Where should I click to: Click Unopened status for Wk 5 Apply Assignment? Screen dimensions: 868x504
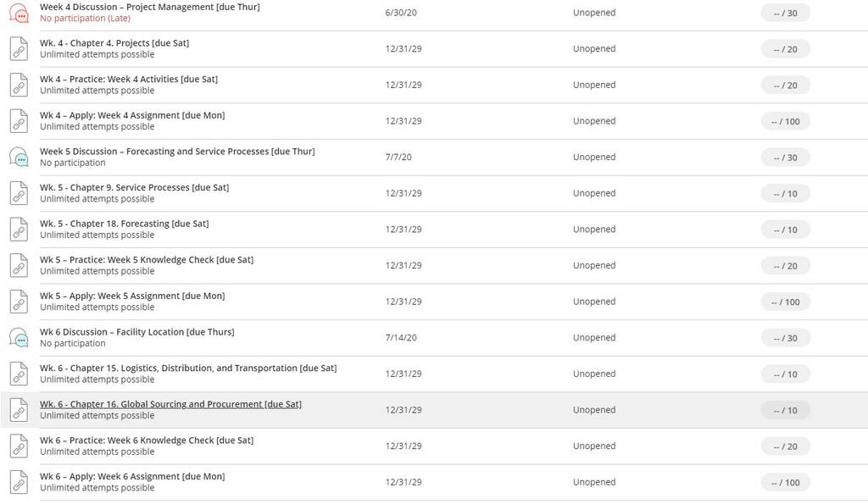click(x=594, y=302)
